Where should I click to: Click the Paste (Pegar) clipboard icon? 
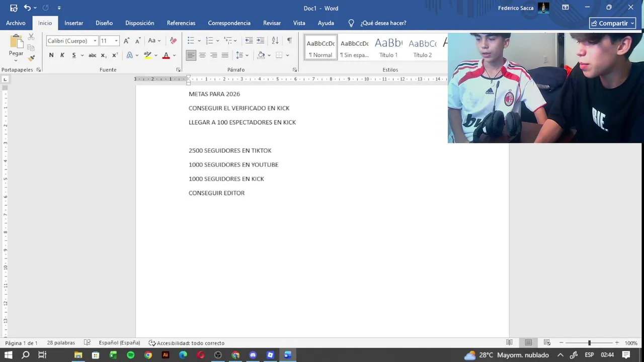click(16, 42)
